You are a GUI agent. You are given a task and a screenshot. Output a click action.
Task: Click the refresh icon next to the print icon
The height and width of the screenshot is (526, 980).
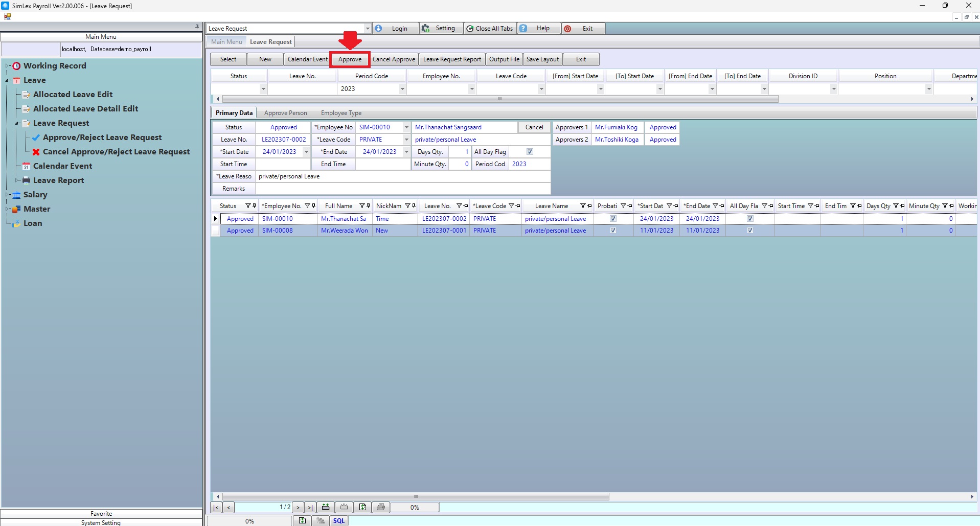362,507
